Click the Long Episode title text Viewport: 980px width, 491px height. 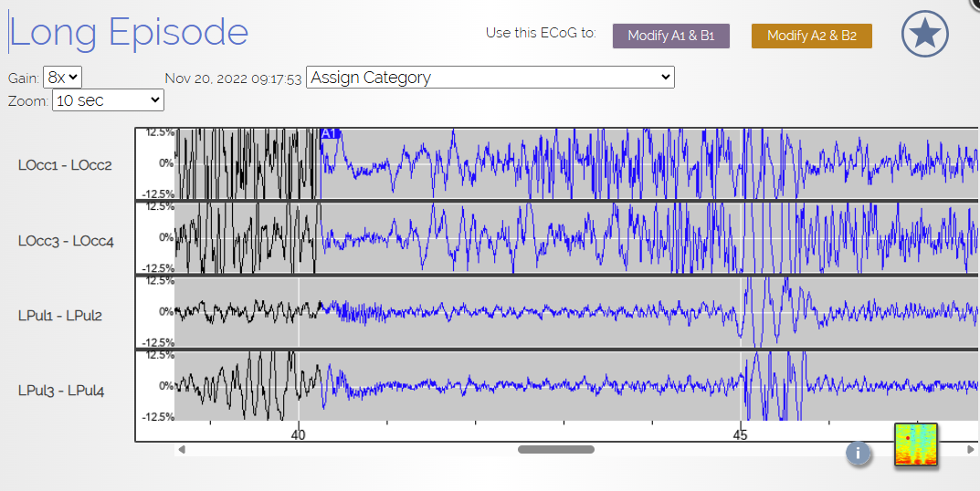[x=129, y=33]
